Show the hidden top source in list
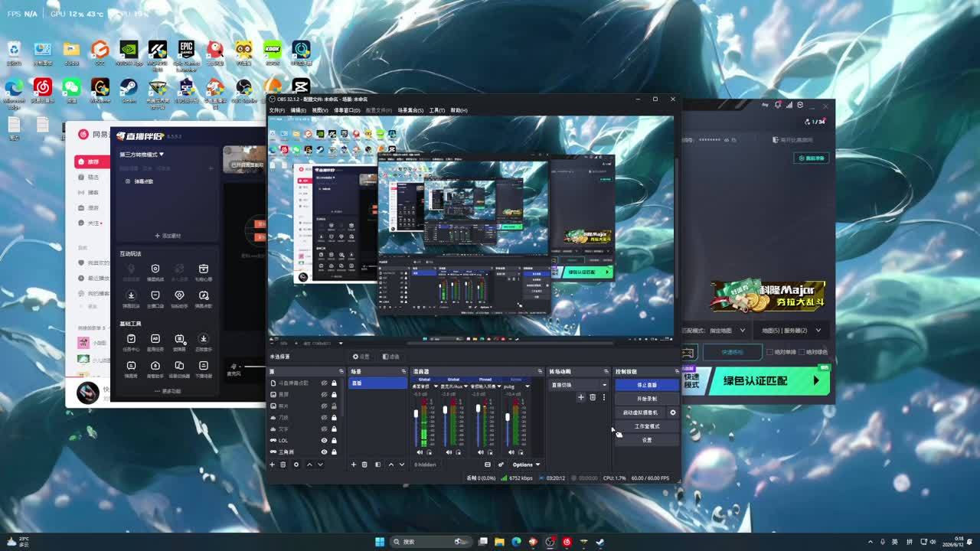This screenshot has width=980, height=551. click(324, 383)
